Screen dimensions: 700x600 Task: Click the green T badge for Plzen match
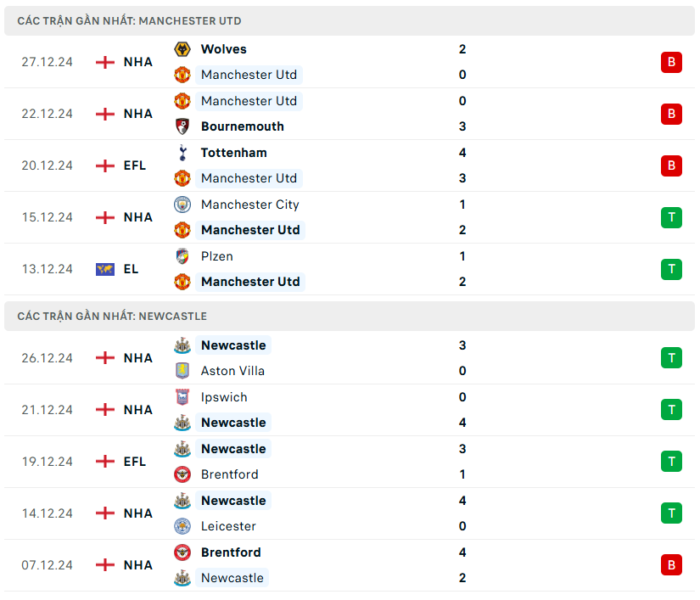pyautogui.click(x=671, y=269)
